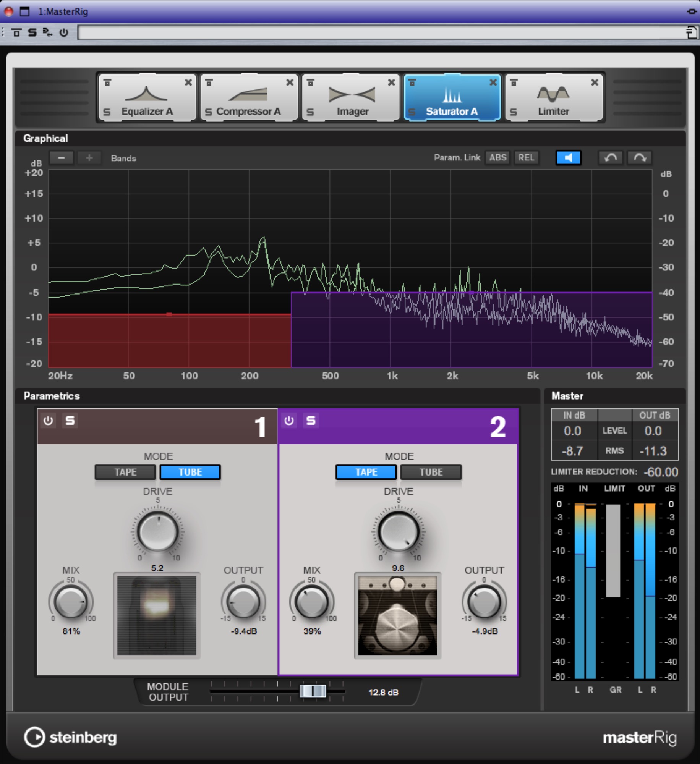This screenshot has height=764, width=700.
Task: Add a band with plus button
Action: [x=89, y=157]
